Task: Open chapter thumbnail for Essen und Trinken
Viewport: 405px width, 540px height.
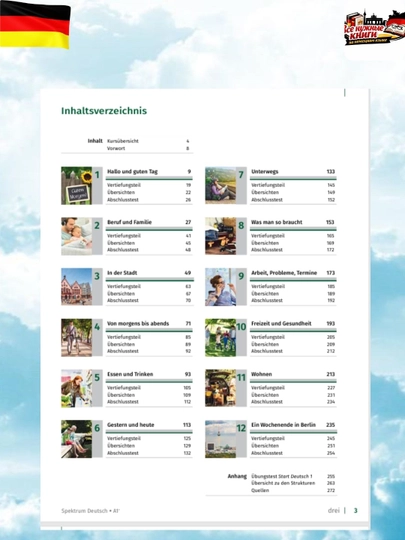Action: point(76,388)
